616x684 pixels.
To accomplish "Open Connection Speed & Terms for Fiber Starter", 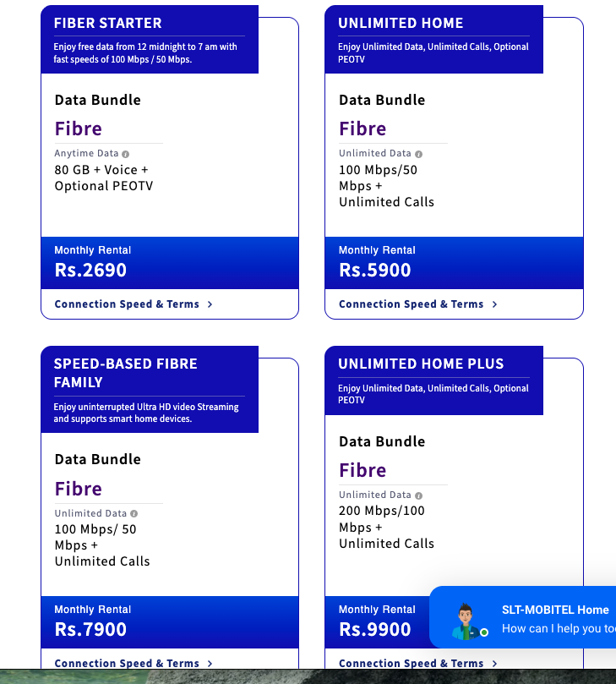I will tap(127, 304).
